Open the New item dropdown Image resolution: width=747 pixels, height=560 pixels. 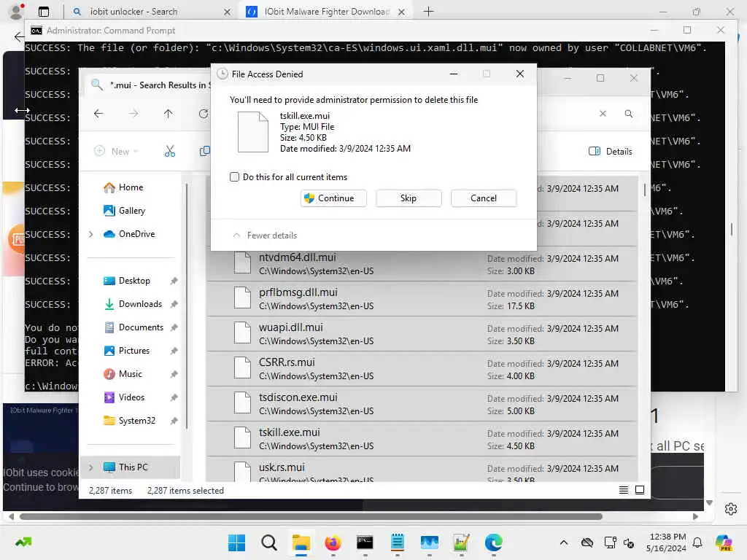point(117,152)
